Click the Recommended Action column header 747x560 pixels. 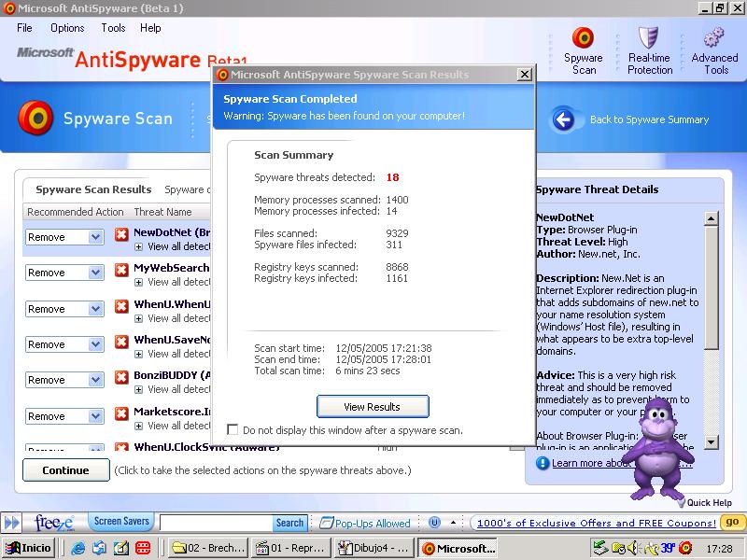76,212
